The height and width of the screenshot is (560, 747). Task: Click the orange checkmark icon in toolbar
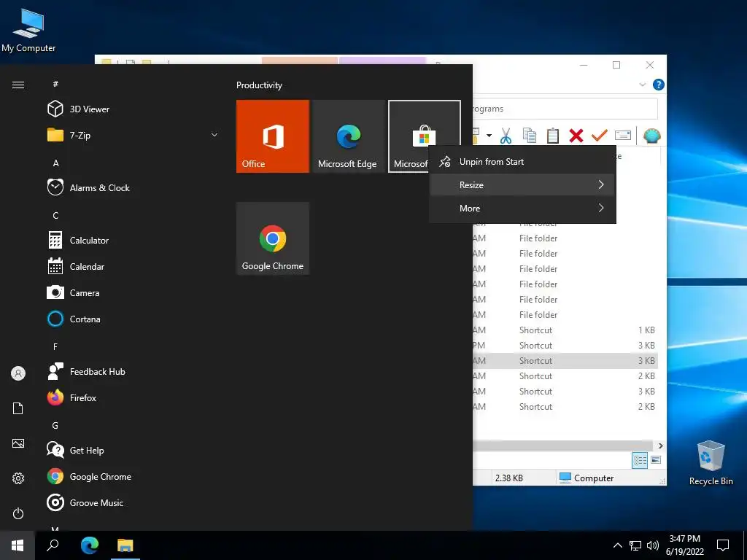600,136
